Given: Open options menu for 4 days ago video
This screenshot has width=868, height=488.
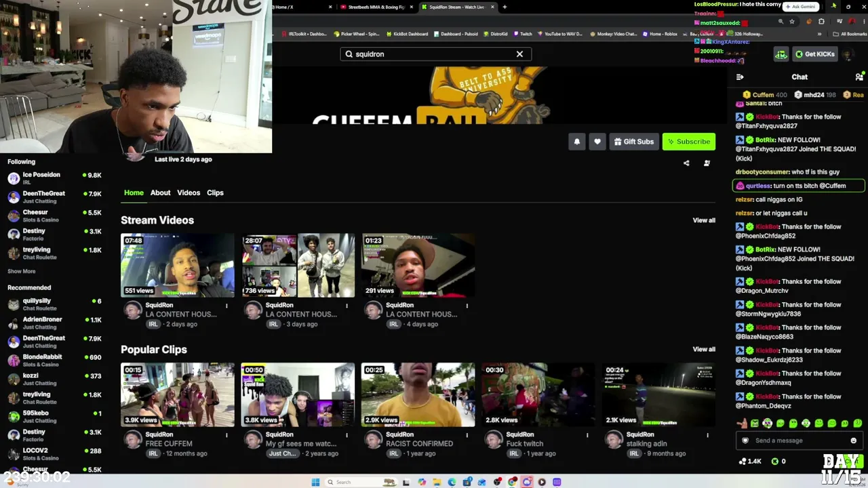Looking at the screenshot, I should coord(467,306).
